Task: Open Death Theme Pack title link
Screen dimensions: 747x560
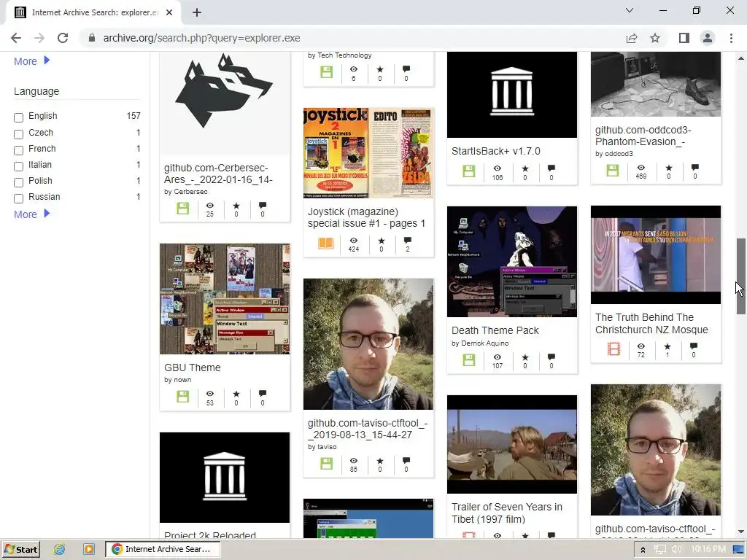Action: click(x=495, y=330)
